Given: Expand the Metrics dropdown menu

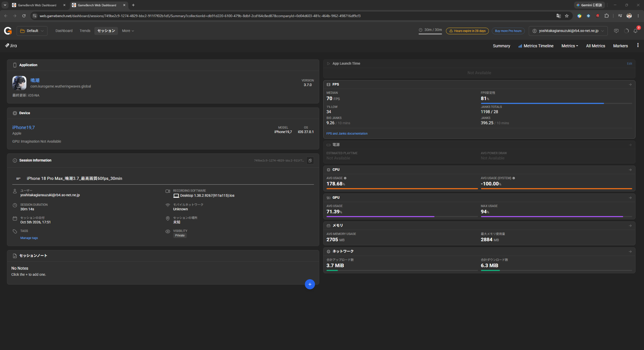Looking at the screenshot, I should pos(570,46).
